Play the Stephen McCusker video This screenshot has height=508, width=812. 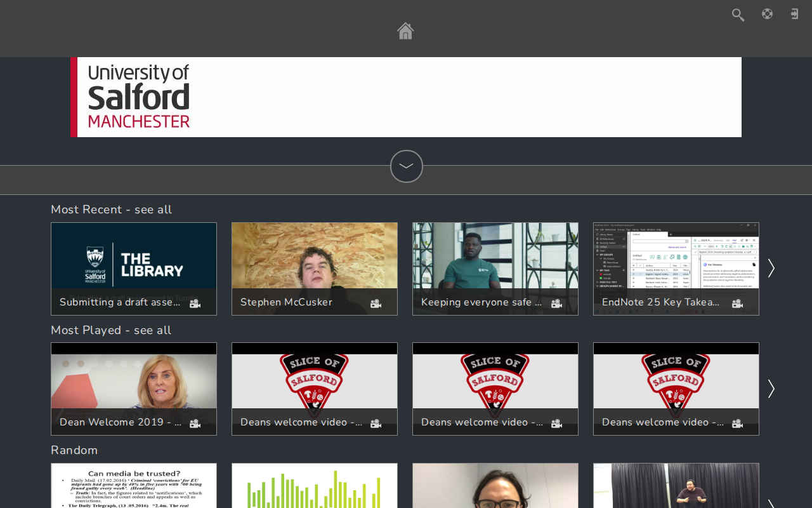(x=315, y=269)
